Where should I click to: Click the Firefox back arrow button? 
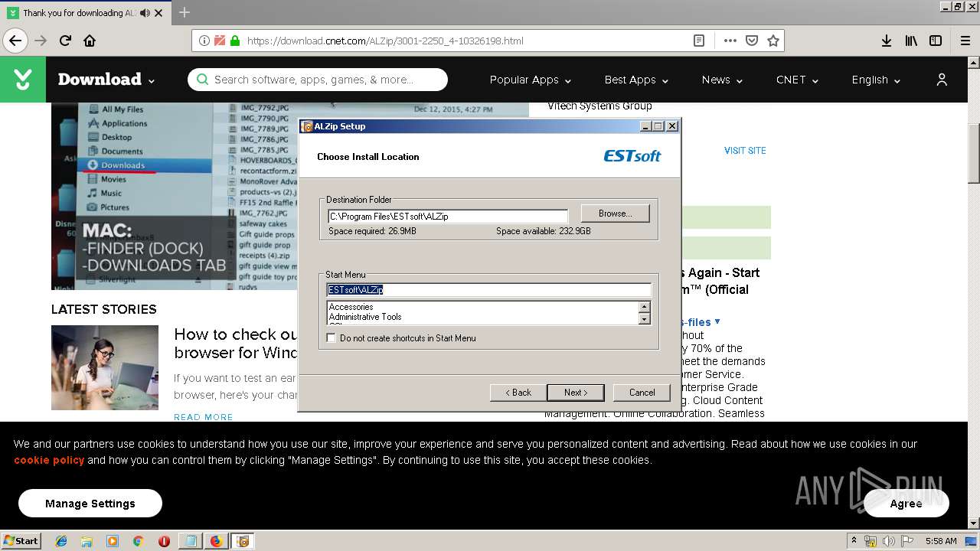15,41
